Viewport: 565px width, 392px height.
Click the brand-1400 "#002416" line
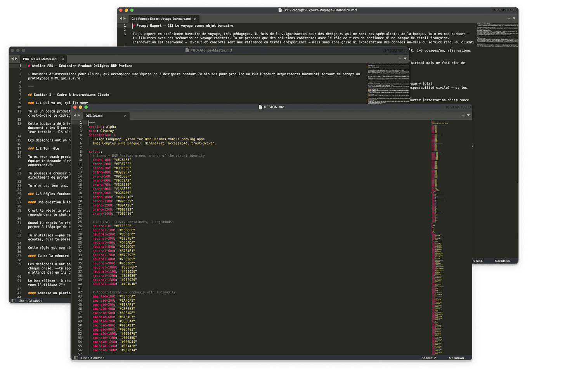tap(113, 214)
